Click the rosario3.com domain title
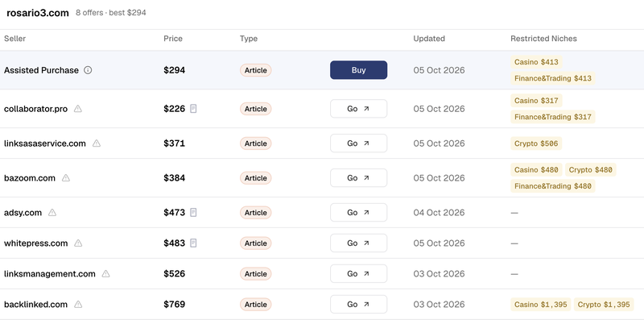This screenshot has width=644, height=320. (x=38, y=13)
